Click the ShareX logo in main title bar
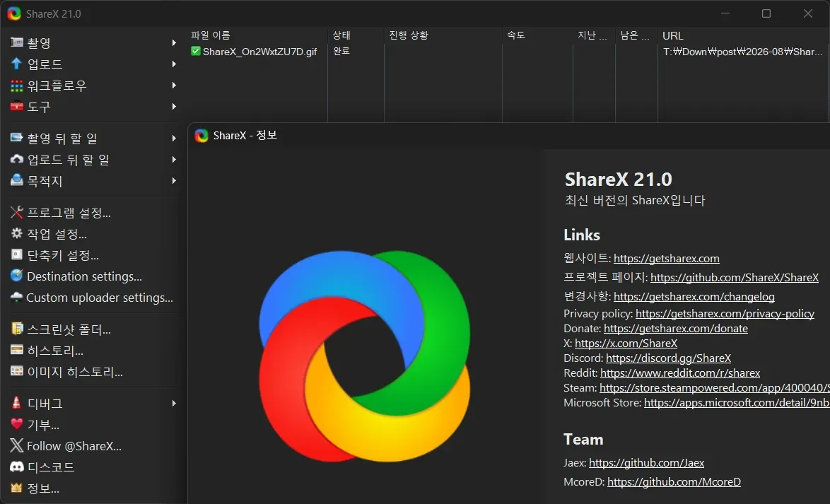Image resolution: width=830 pixels, height=504 pixels. (x=14, y=13)
